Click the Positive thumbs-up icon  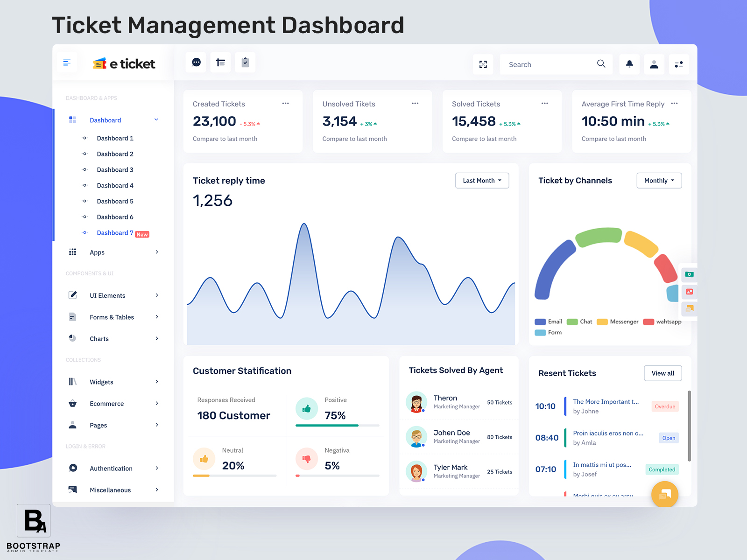[x=307, y=409]
